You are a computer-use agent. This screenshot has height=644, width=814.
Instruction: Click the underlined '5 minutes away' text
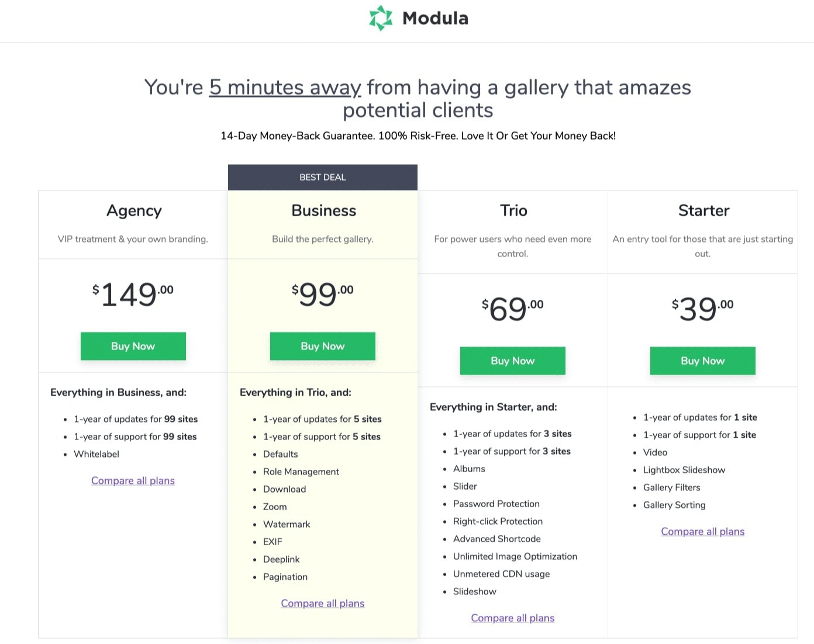[x=285, y=88]
